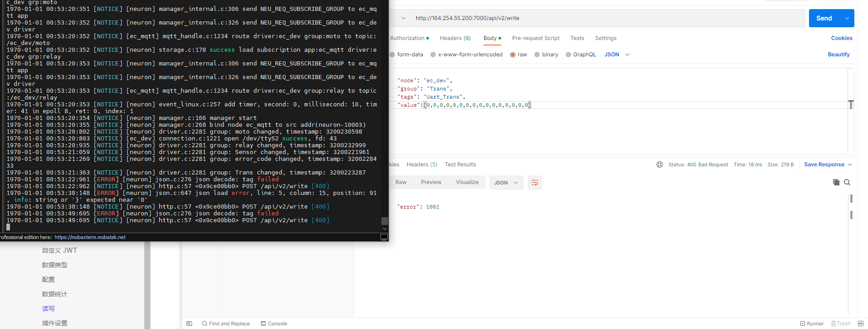Click the terminal scrollbar down arrow
868x329 pixels.
385,229
